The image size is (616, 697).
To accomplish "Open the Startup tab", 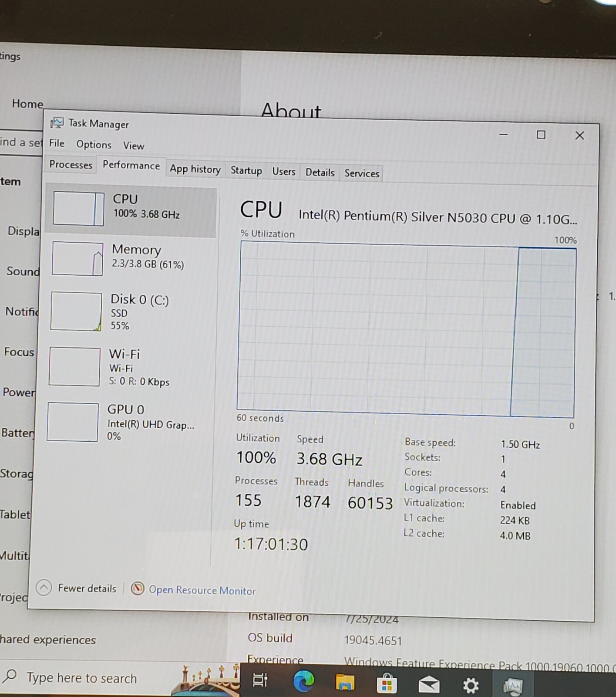I will click(246, 170).
